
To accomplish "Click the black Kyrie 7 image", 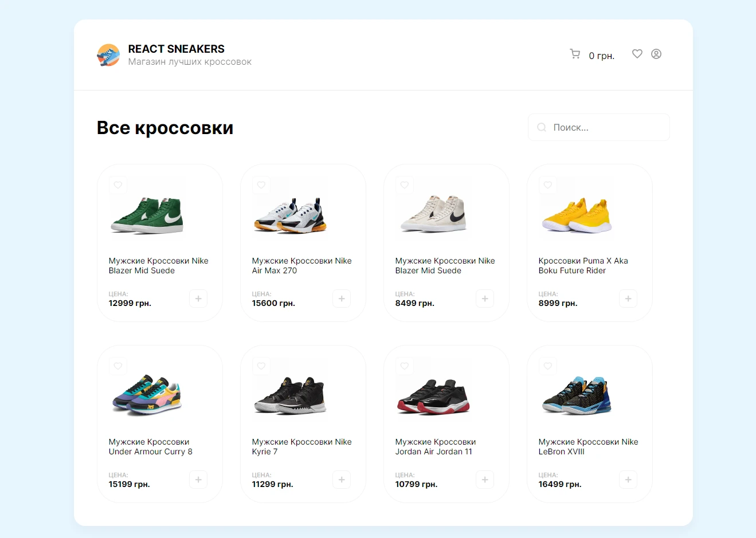I will pyautogui.click(x=291, y=396).
